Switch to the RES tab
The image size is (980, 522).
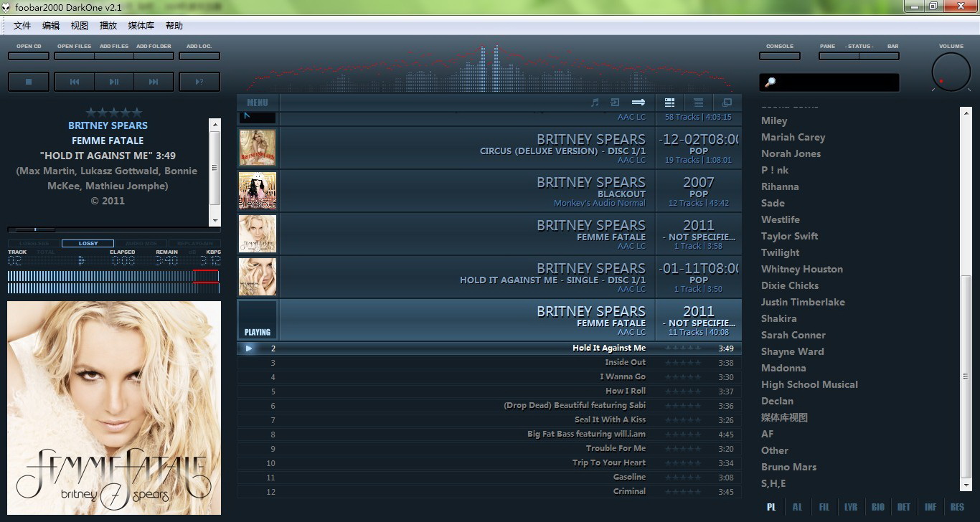coord(957,507)
